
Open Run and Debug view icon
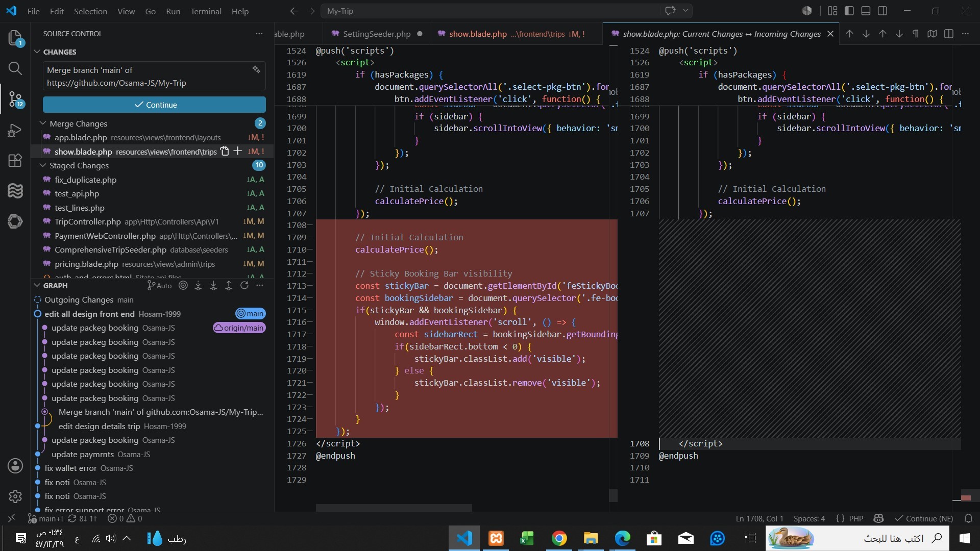click(x=15, y=131)
